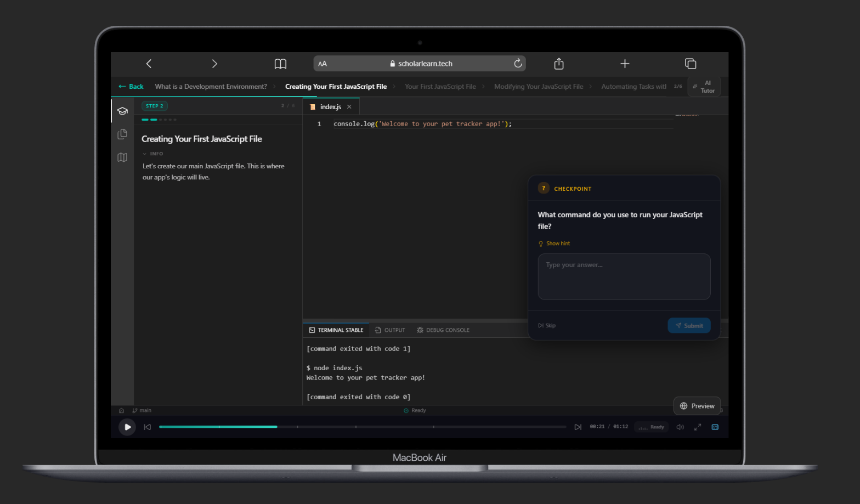860x504 pixels.
Task: Click the main branch indicator
Action: point(142,410)
